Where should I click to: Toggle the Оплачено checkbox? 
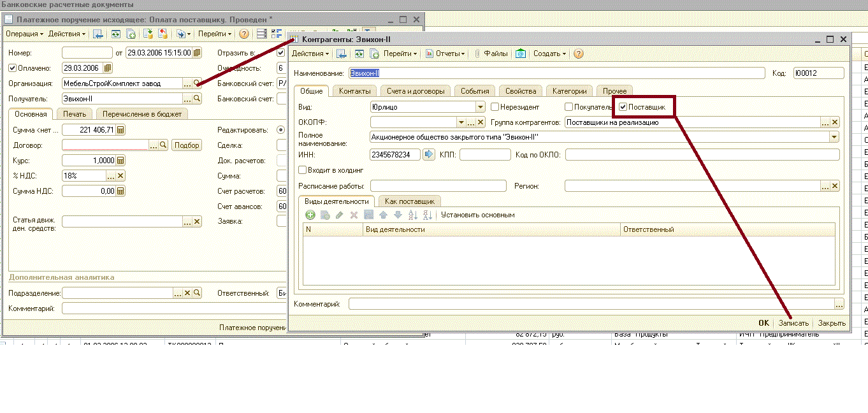pyautogui.click(x=13, y=68)
